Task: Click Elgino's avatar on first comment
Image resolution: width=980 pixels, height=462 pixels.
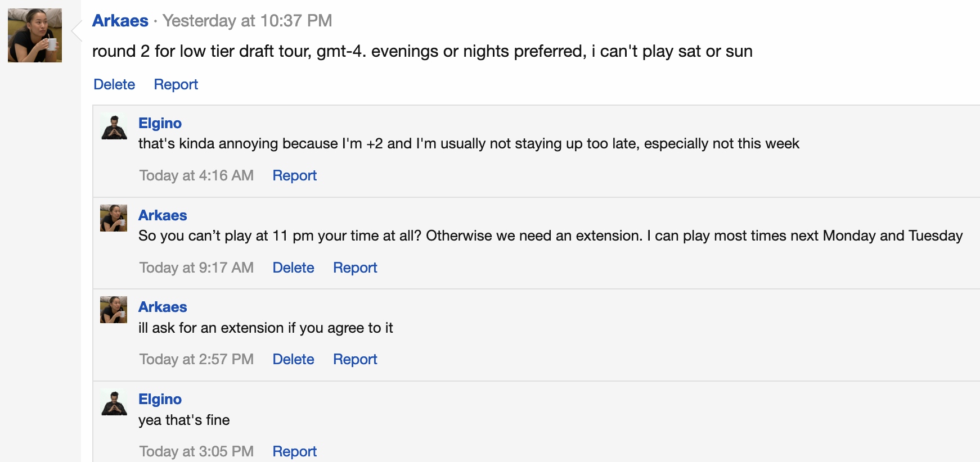Action: (114, 126)
